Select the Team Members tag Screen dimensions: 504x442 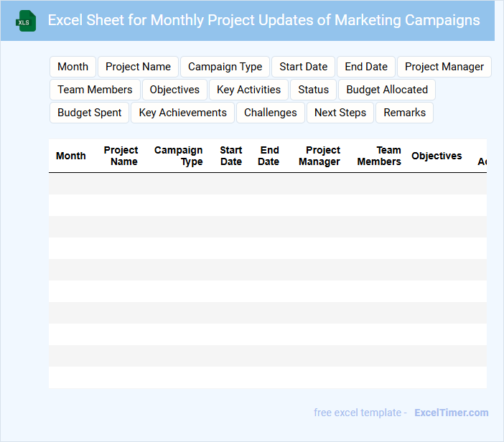pyautogui.click(x=95, y=90)
